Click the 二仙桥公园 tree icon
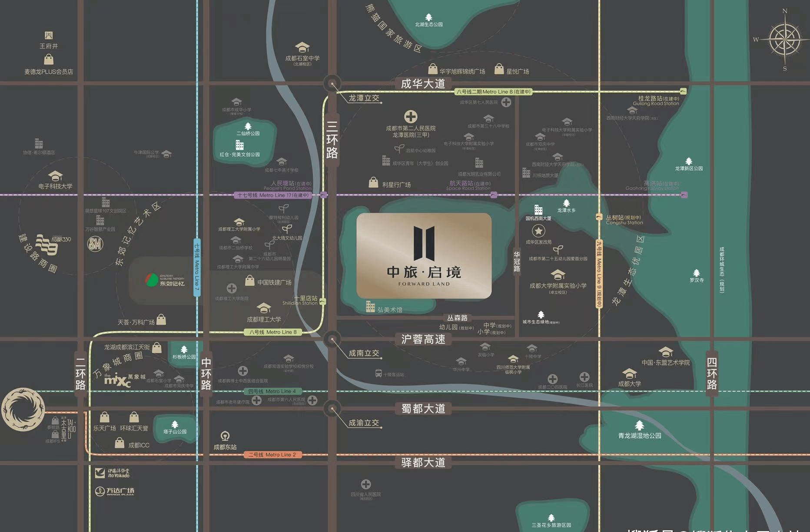This screenshot has height=532, width=810. [x=248, y=126]
